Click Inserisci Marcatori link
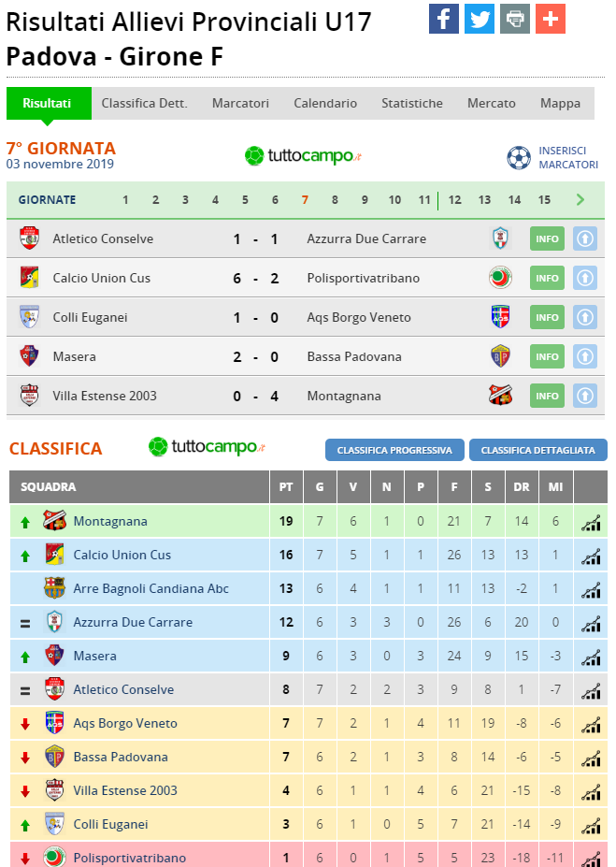 coord(568,157)
